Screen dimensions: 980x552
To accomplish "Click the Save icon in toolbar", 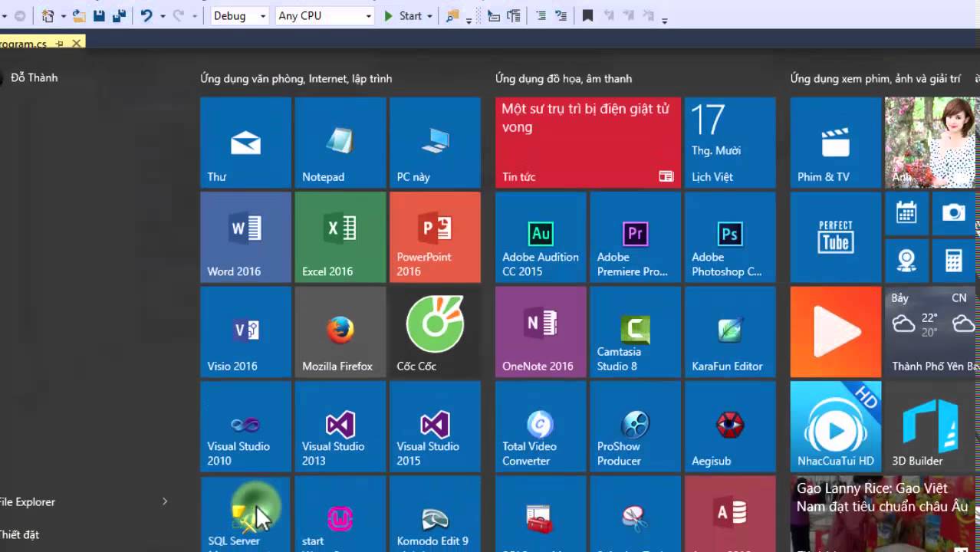I will (99, 15).
